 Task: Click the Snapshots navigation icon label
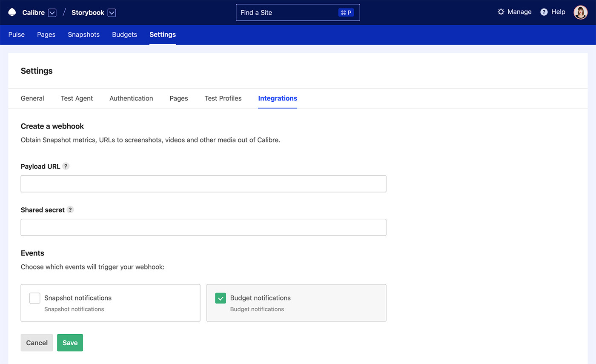83,34
